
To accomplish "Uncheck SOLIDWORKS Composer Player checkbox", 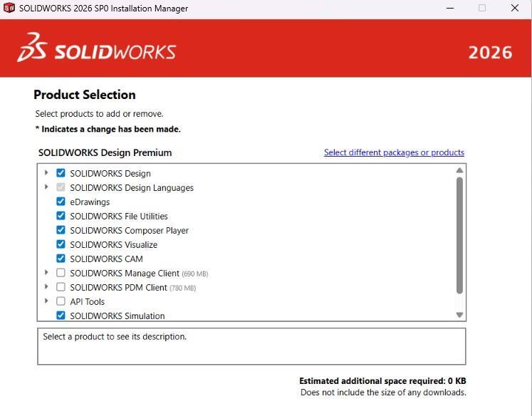I will (x=61, y=230).
